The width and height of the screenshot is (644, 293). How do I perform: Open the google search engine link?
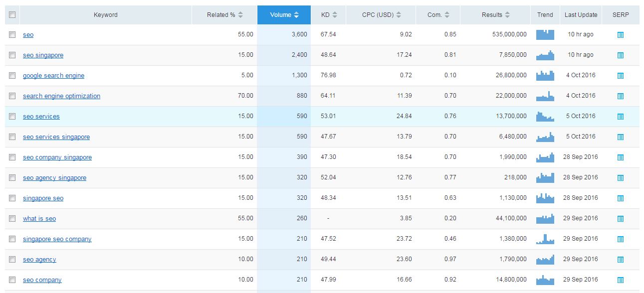click(54, 76)
